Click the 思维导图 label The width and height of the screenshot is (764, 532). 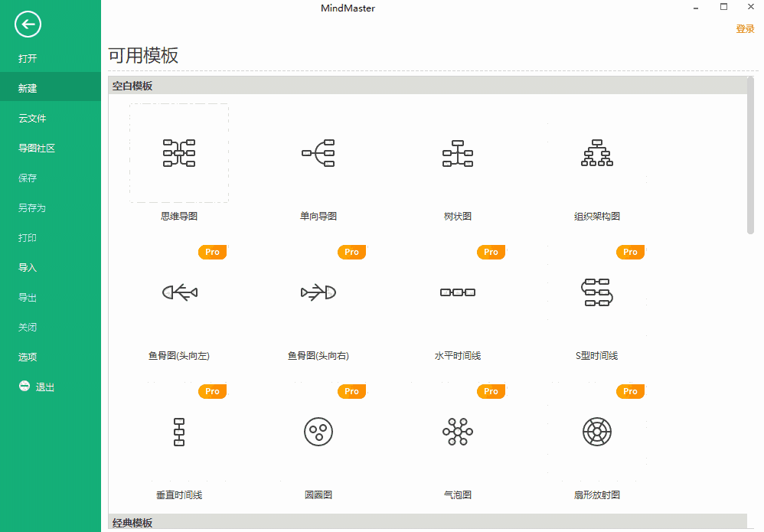pyautogui.click(x=179, y=217)
